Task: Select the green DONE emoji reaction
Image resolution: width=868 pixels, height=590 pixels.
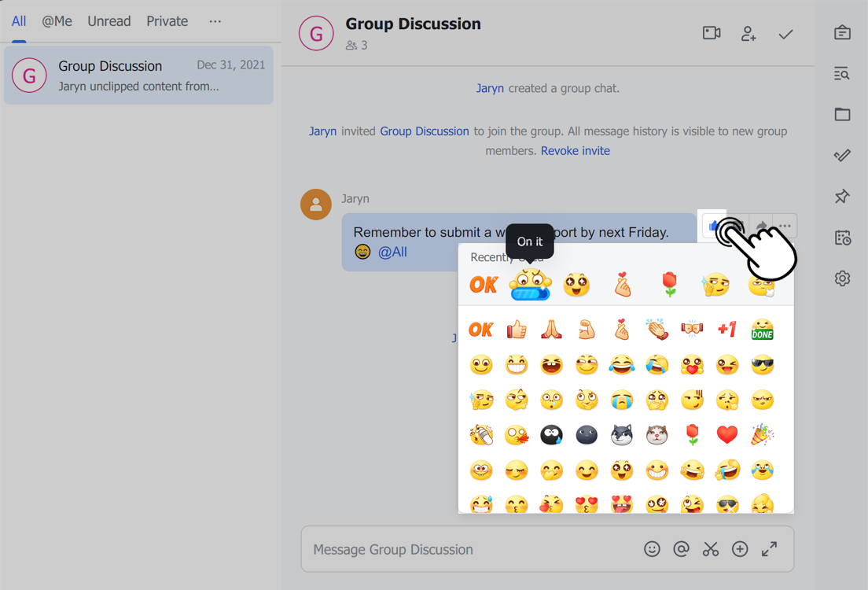Action: click(x=762, y=330)
